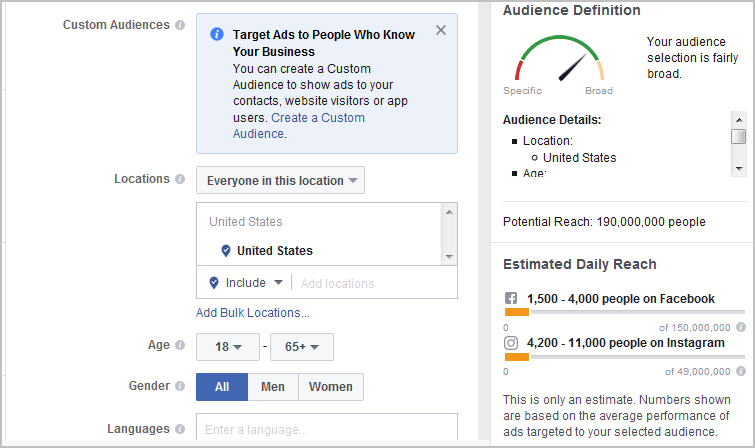
Task: Click the Enter a language input field
Action: (x=327, y=427)
